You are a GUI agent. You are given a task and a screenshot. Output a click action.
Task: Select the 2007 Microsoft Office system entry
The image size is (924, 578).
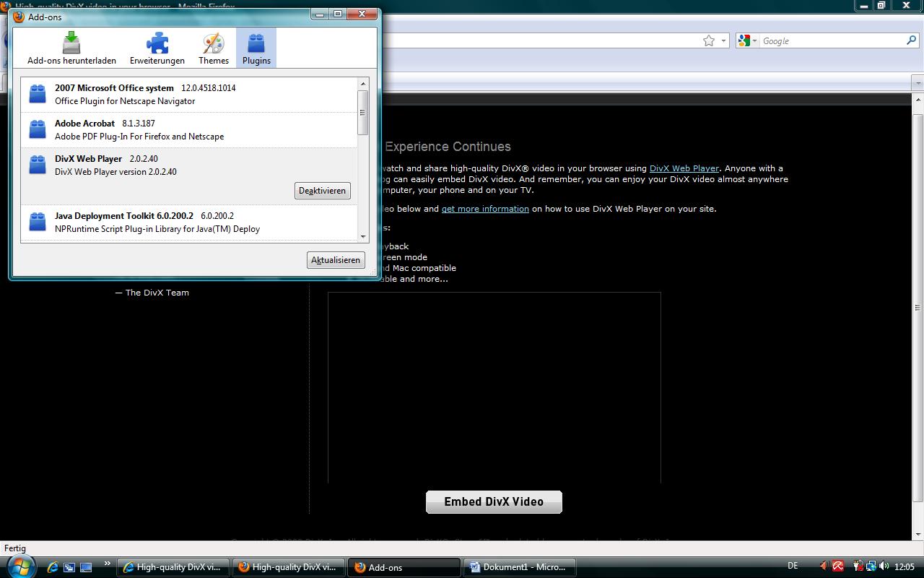tap(189, 95)
